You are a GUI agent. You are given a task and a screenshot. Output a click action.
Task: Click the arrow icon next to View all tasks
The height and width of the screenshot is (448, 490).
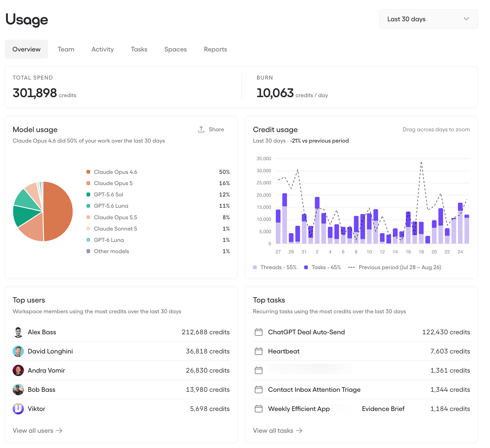click(299, 431)
